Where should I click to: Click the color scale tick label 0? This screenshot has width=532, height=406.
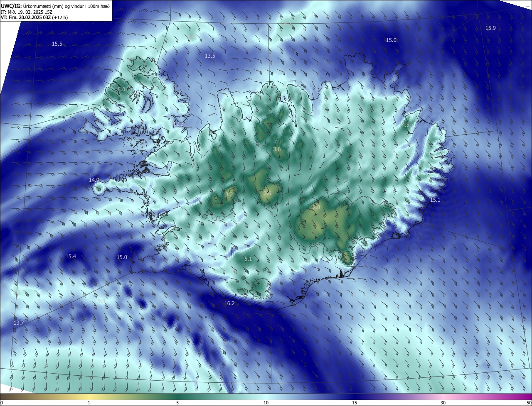[x=1, y=403]
